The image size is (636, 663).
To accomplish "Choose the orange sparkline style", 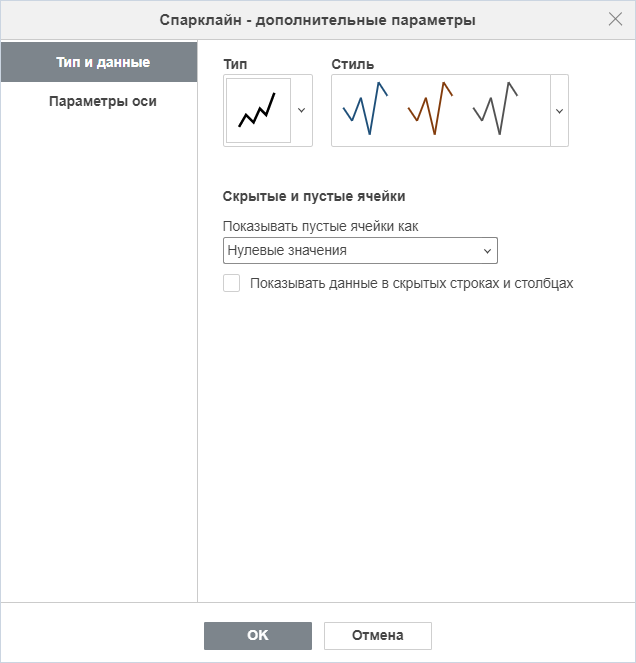I will 430,109.
